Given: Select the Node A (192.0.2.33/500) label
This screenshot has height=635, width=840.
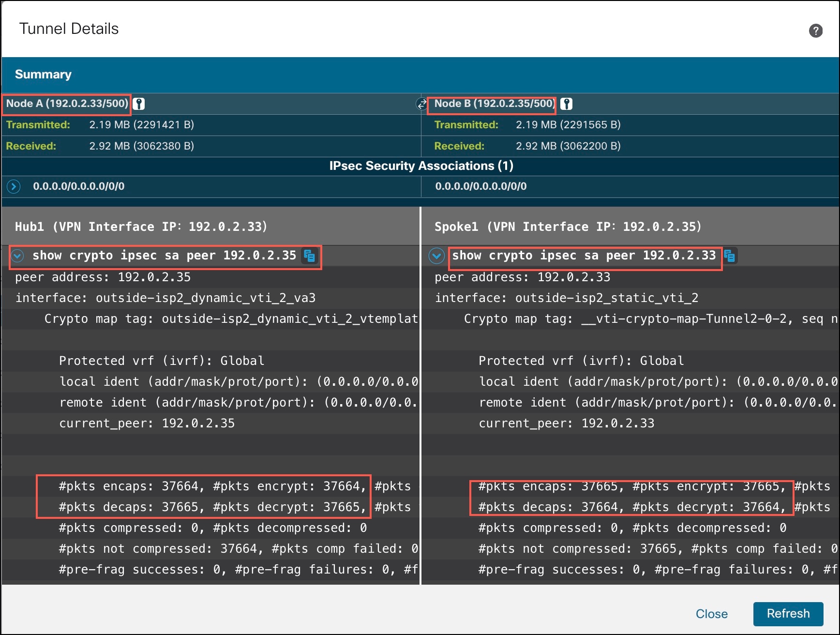Looking at the screenshot, I should pos(67,103).
